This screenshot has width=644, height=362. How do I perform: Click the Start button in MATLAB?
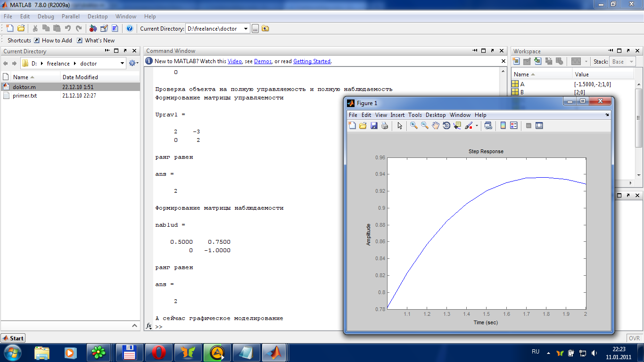coord(13,338)
